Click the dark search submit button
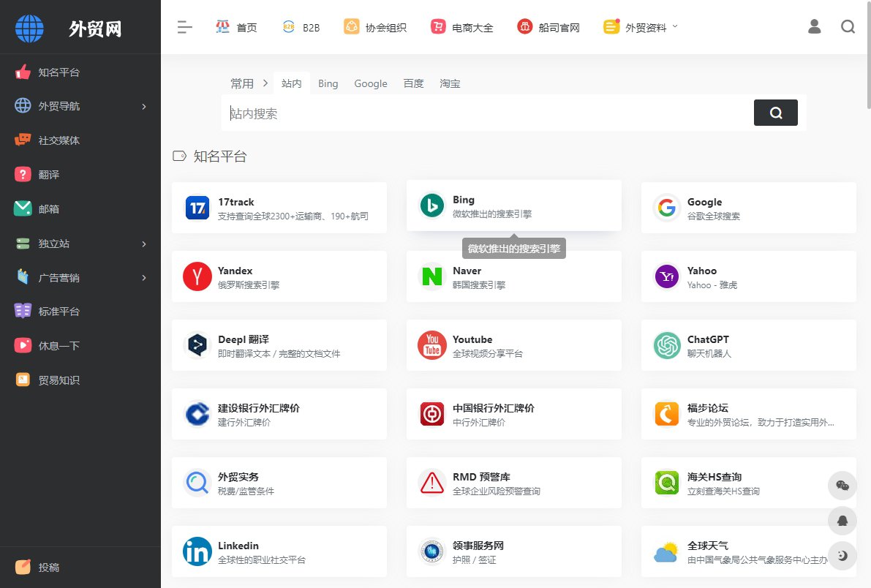This screenshot has height=588, width=871. click(775, 113)
